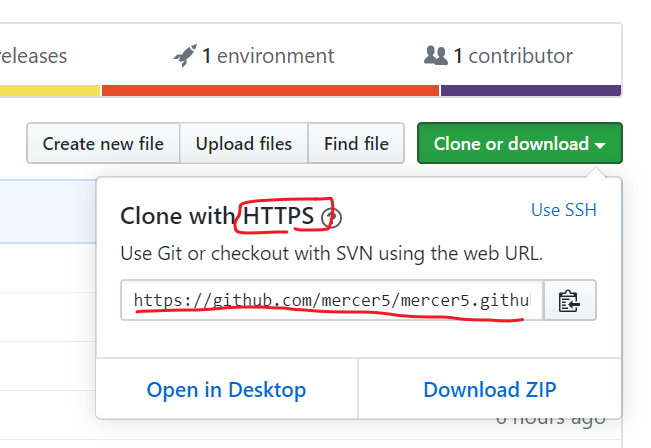Choose Open in Desktop
Image resolution: width=651 pixels, height=448 pixels.
(226, 389)
